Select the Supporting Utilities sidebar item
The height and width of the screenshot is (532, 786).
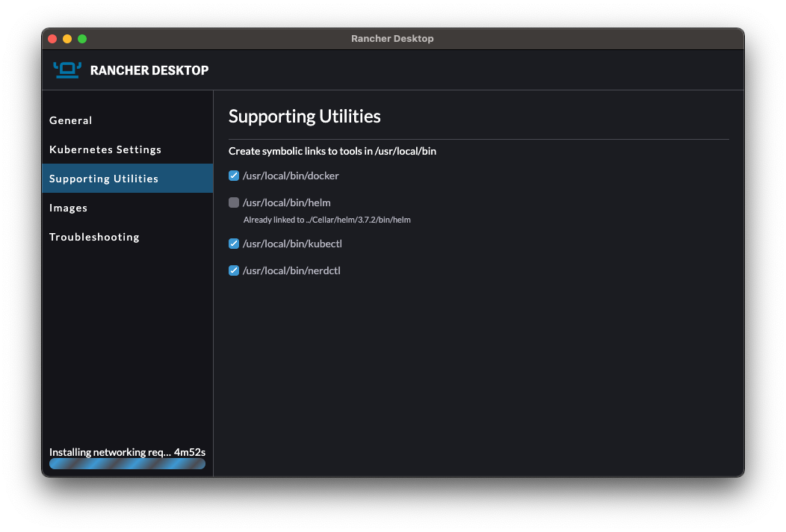click(104, 179)
